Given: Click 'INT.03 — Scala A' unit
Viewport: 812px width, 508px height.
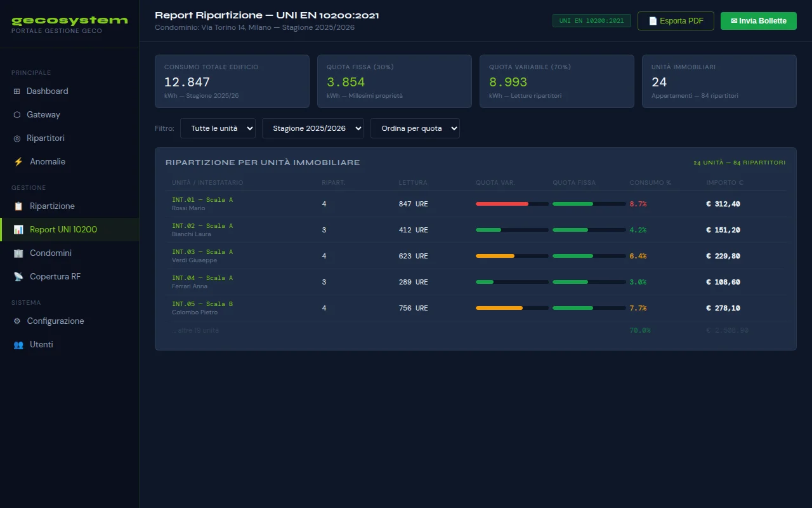Looking at the screenshot, I should 202,252.
